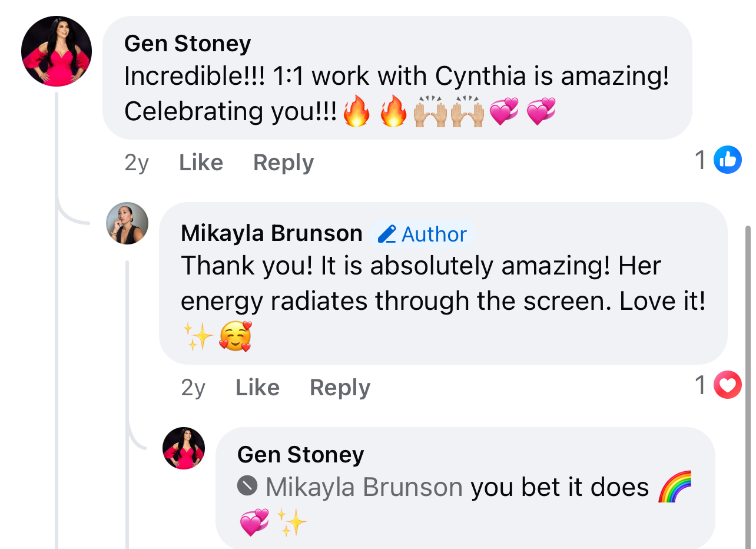The width and height of the screenshot is (756, 549).
Task: Open Mikayla Brunson author name link
Action: [x=271, y=233]
